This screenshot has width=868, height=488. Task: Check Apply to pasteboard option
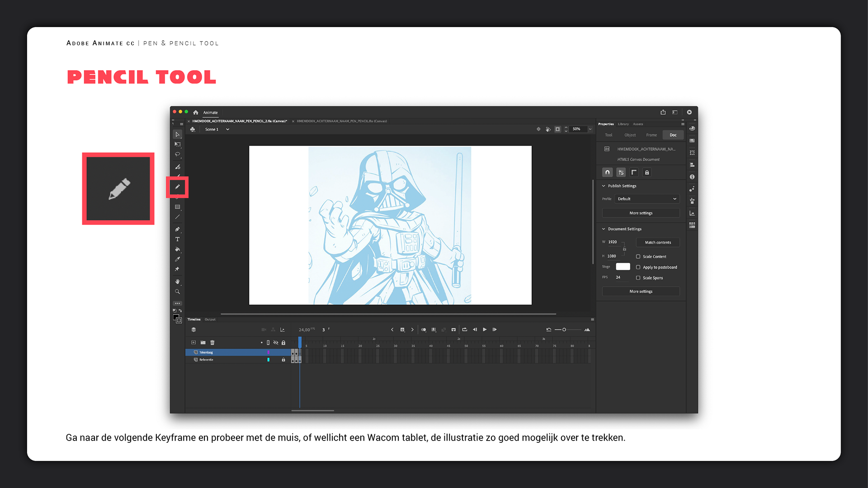pyautogui.click(x=638, y=267)
